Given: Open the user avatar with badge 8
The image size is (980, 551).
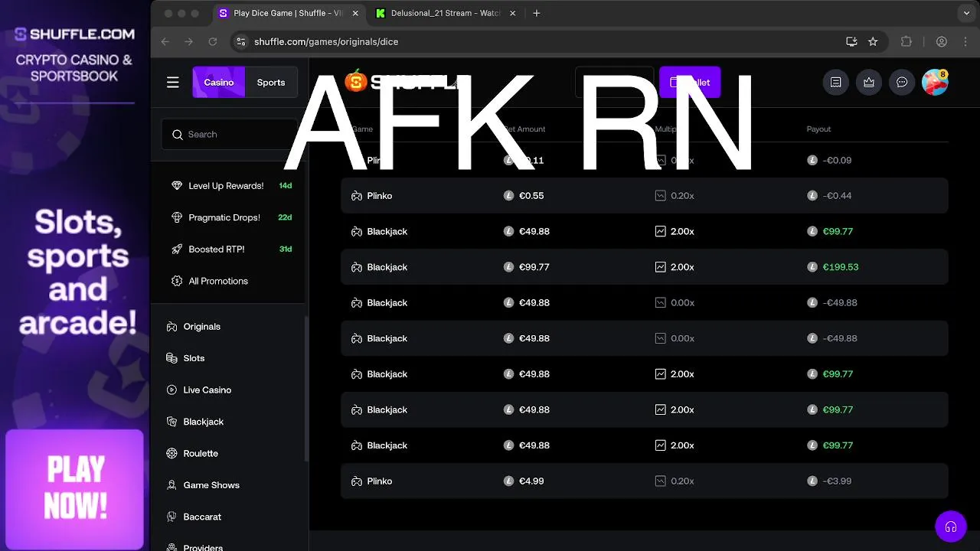Looking at the screenshot, I should 935,83.
